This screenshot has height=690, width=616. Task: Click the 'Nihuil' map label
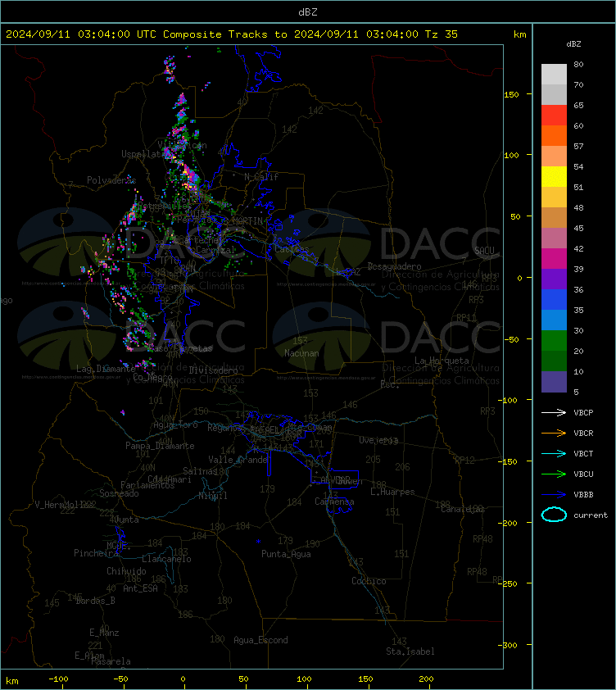(213, 496)
